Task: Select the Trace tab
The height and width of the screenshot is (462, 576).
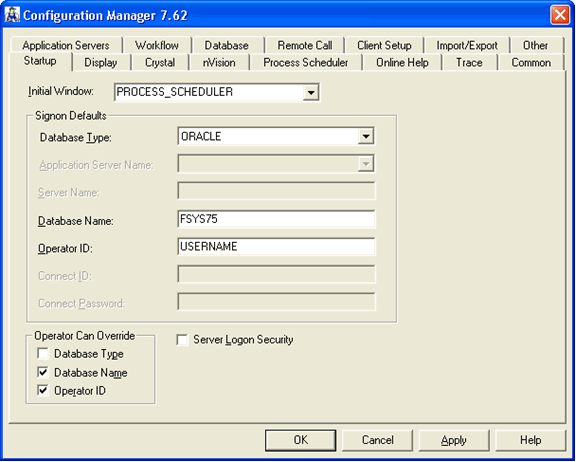Action: coord(469,62)
